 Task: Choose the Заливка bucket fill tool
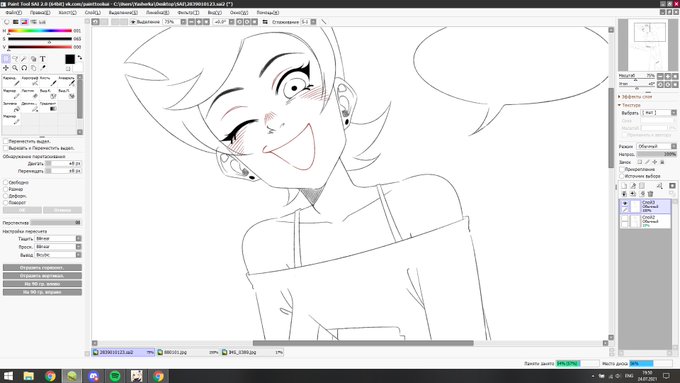[x=11, y=107]
